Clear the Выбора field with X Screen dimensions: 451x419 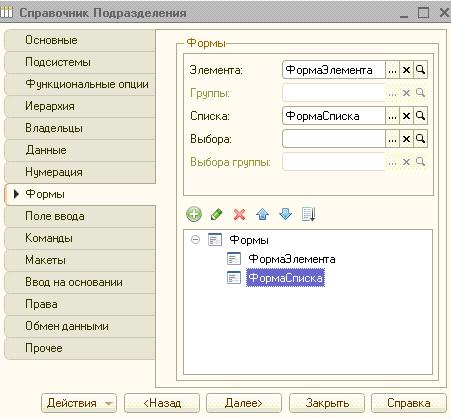click(x=406, y=139)
